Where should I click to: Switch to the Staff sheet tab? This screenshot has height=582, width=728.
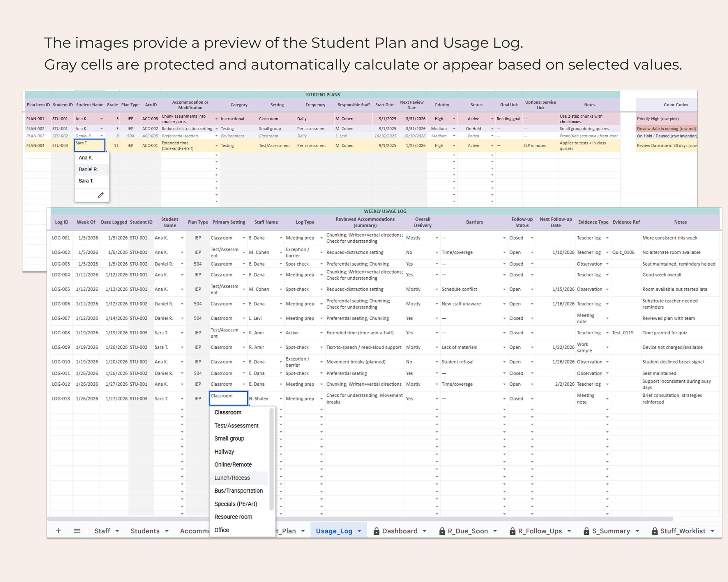click(102, 531)
